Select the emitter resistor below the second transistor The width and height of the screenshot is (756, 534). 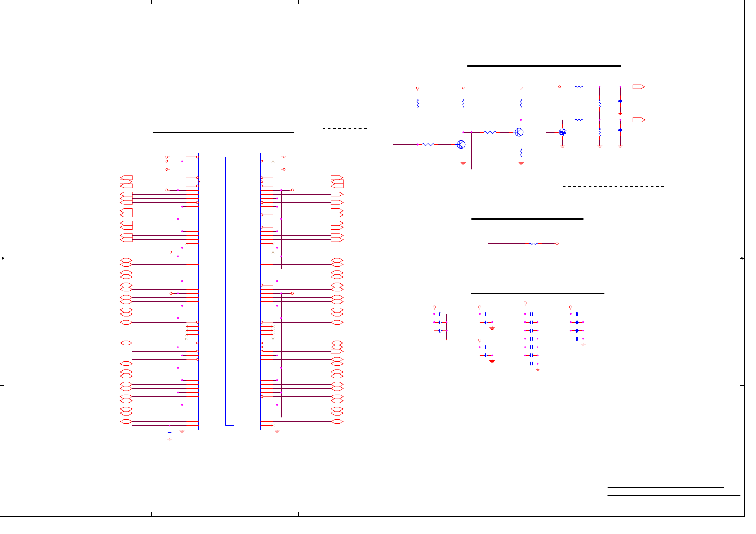click(521, 154)
